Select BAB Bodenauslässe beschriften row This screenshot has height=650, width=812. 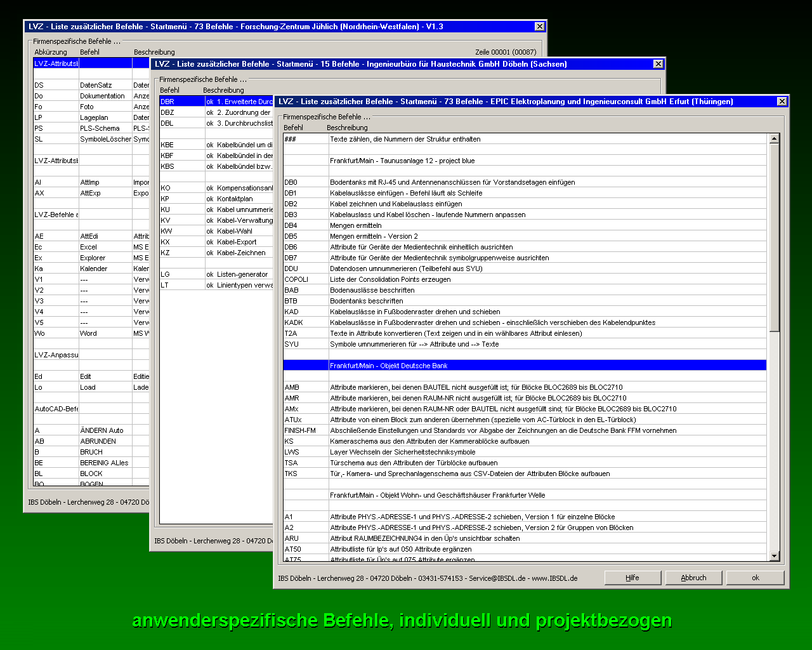coord(525,290)
